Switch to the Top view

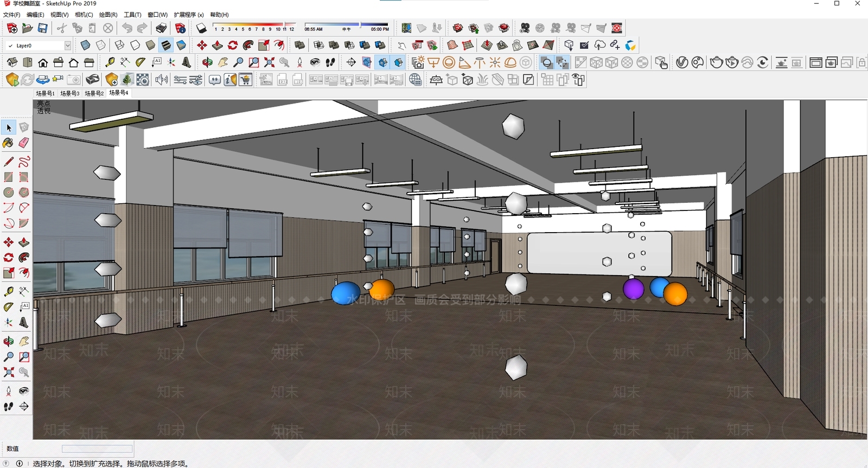click(x=27, y=62)
